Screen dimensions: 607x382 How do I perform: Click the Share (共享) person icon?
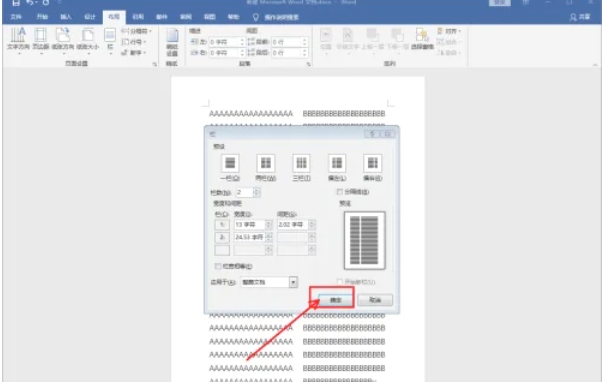[x=573, y=17]
